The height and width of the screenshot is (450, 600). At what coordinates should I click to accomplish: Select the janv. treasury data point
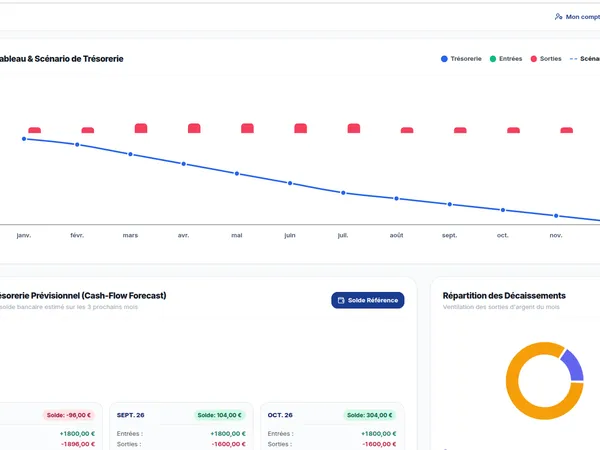(x=24, y=139)
